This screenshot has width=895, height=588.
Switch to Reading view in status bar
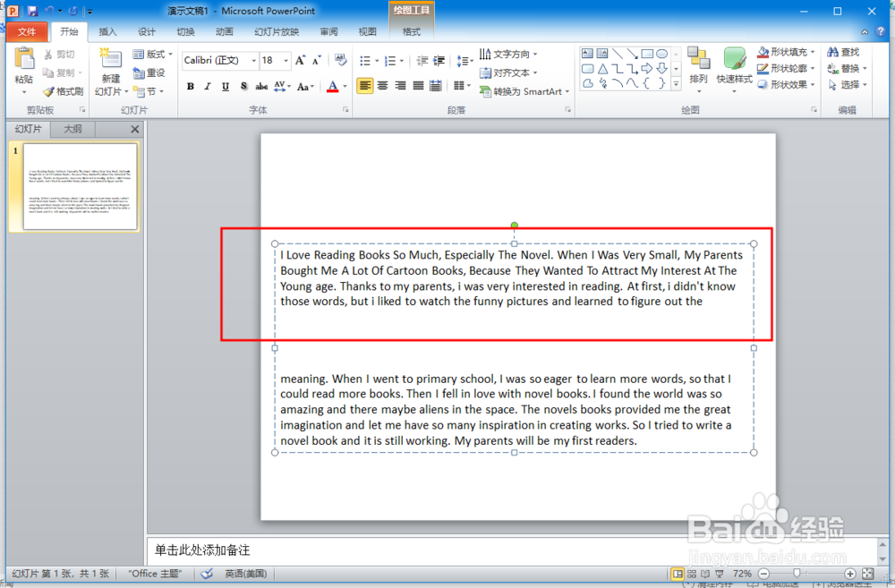[705, 574]
